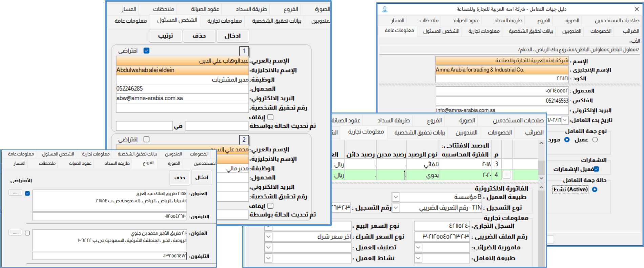
Task: Click the Amna Arabia English name field
Action: point(502,70)
